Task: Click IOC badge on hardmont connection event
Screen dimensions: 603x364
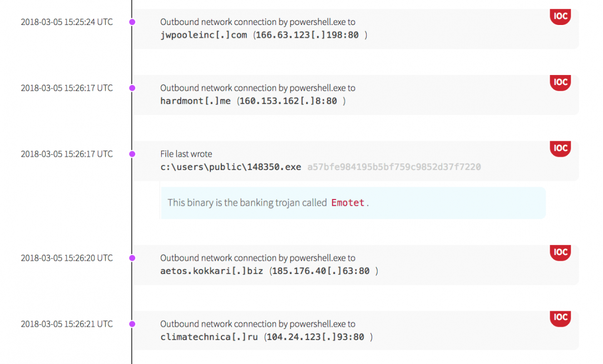Action: point(561,82)
